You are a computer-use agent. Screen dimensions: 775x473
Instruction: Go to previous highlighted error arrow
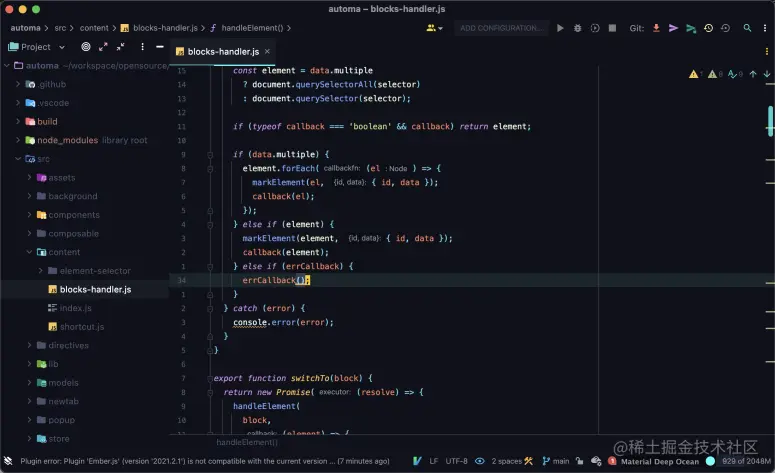click(x=753, y=74)
